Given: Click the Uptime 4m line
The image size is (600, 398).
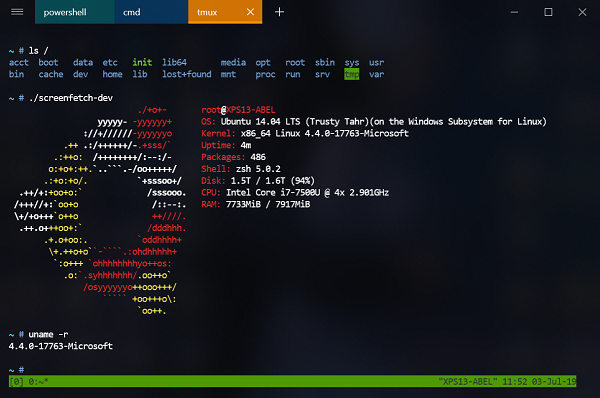Looking at the screenshot, I should click(226, 145).
